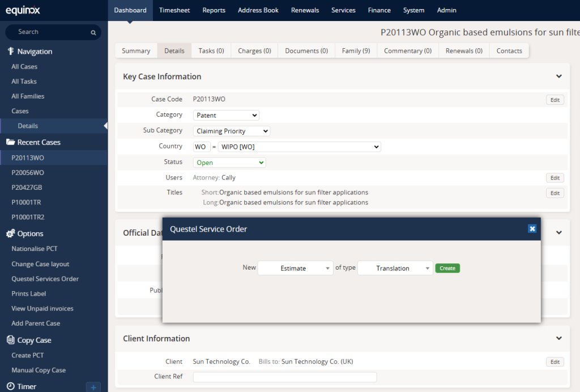Click the equinox logo
Screen dimensions: 580x392
(23, 10)
